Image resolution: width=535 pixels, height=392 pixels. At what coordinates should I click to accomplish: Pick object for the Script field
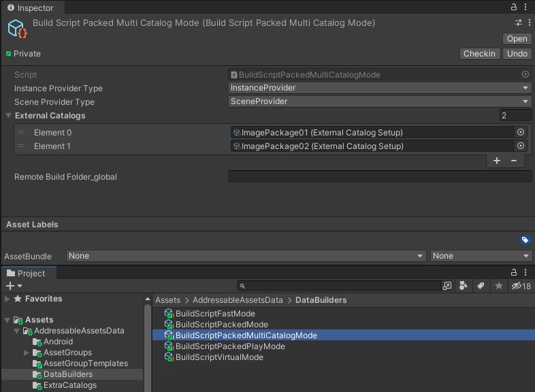click(525, 74)
